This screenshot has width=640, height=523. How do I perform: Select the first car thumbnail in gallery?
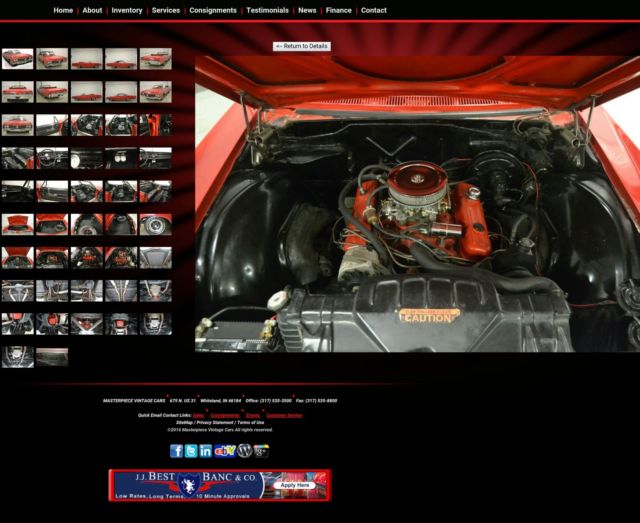[x=17, y=59]
